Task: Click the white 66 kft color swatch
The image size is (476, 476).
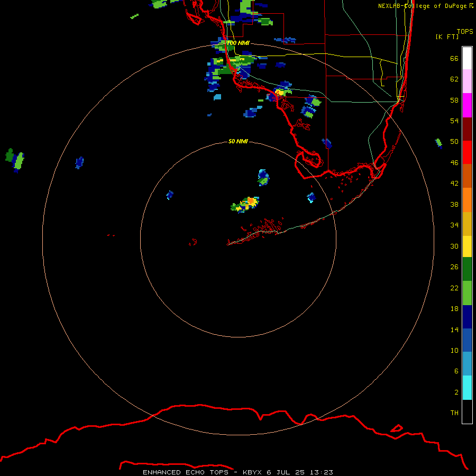Action: pyautogui.click(x=467, y=58)
